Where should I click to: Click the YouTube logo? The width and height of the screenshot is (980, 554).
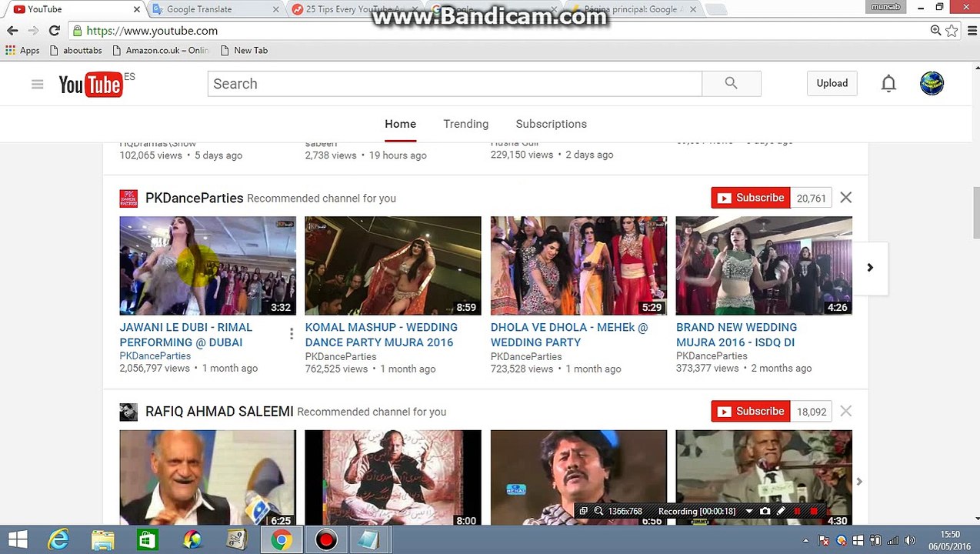(x=91, y=84)
